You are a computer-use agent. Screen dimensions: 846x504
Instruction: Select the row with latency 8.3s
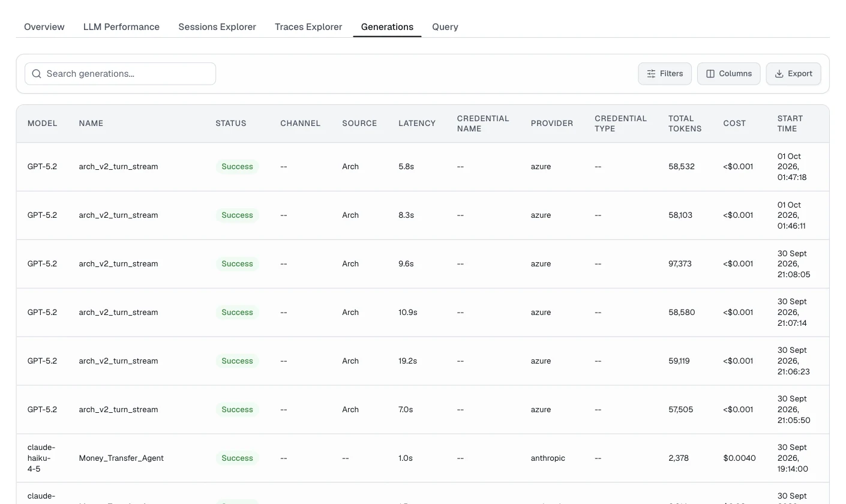click(x=423, y=215)
